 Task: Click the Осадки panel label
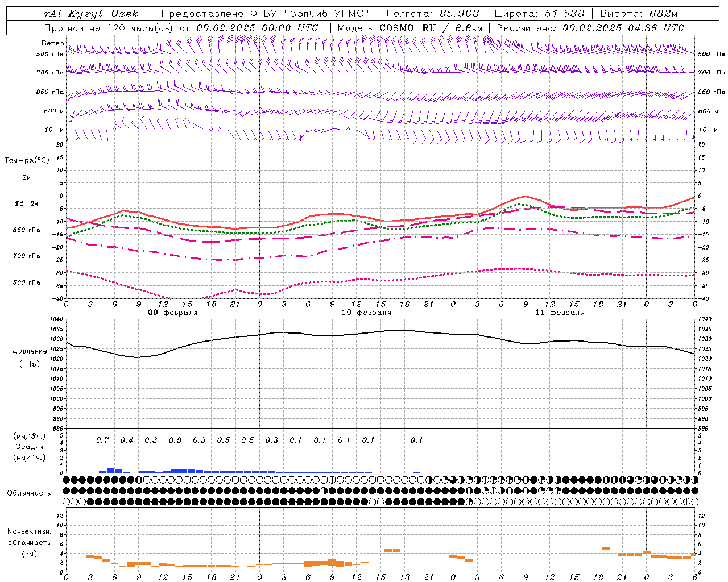(x=29, y=447)
